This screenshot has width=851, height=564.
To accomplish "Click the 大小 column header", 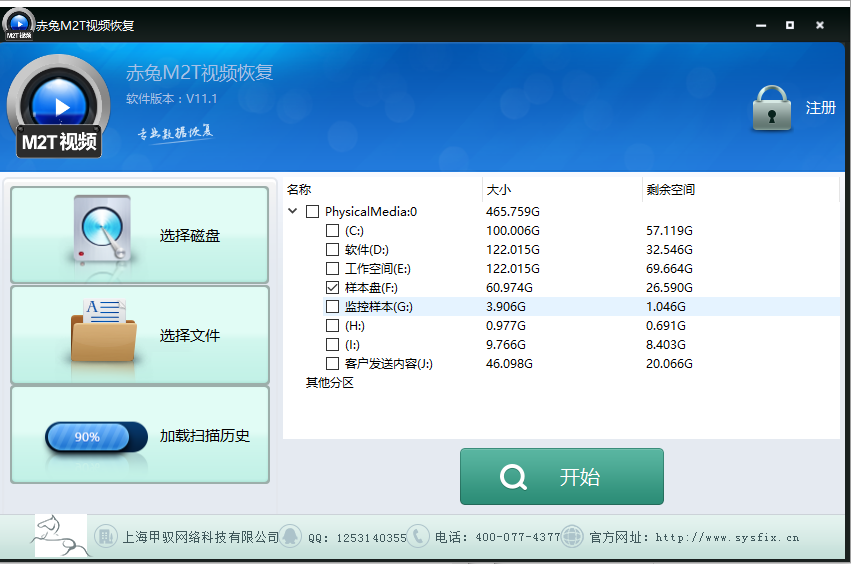I will click(x=498, y=189).
